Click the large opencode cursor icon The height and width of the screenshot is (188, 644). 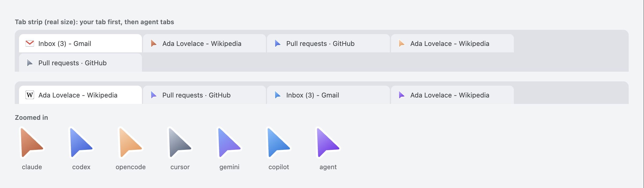pyautogui.click(x=130, y=142)
